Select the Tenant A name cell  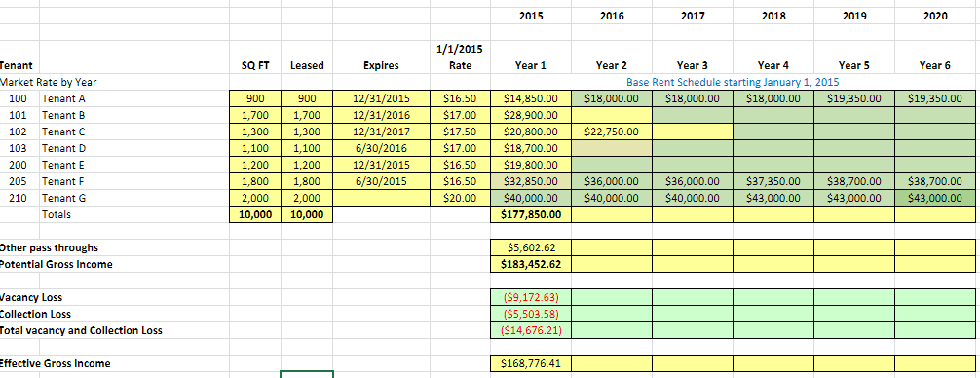click(134, 98)
